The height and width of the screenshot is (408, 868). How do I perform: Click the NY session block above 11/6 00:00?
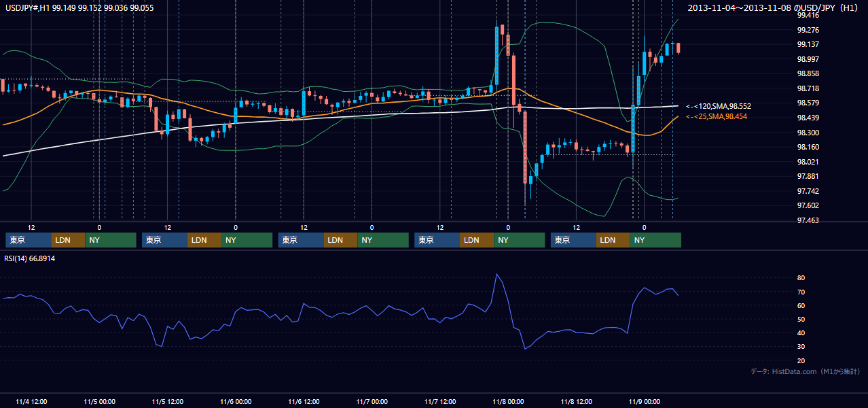pos(247,240)
